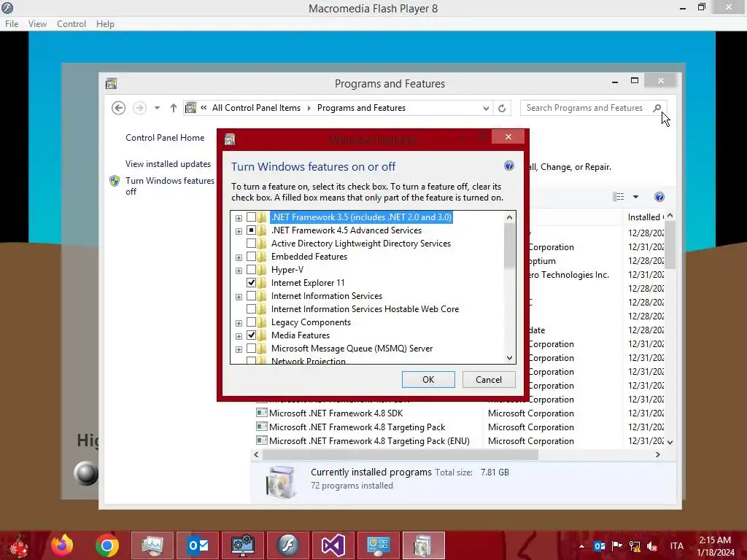Open Outlook from the taskbar
Screen dimensions: 747x560
[x=198, y=545]
